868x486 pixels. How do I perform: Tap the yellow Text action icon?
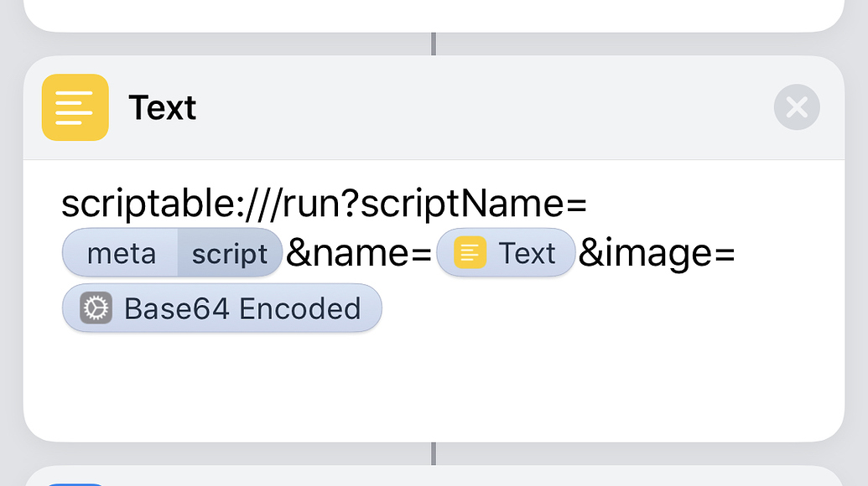(75, 107)
